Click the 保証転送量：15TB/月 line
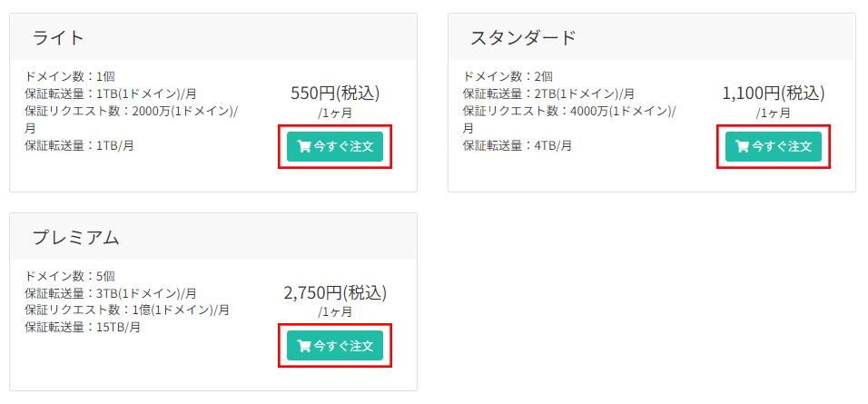This screenshot has height=404, width=868. (x=83, y=327)
